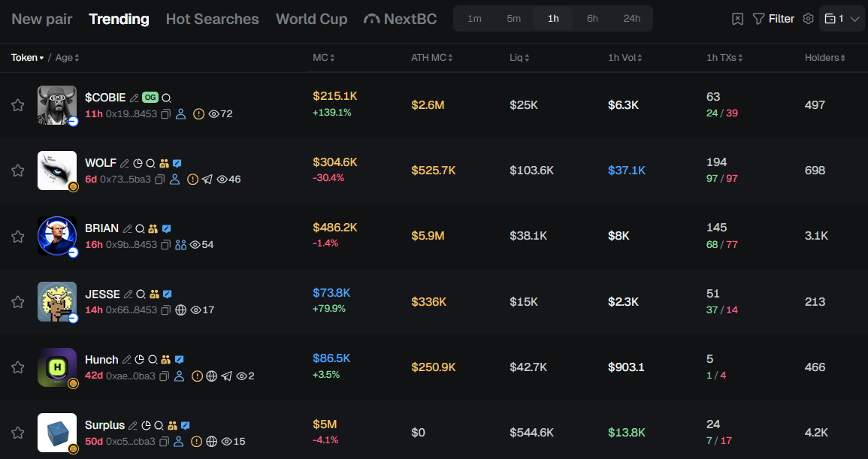Open the $COBIE token avatar

pos(57,105)
